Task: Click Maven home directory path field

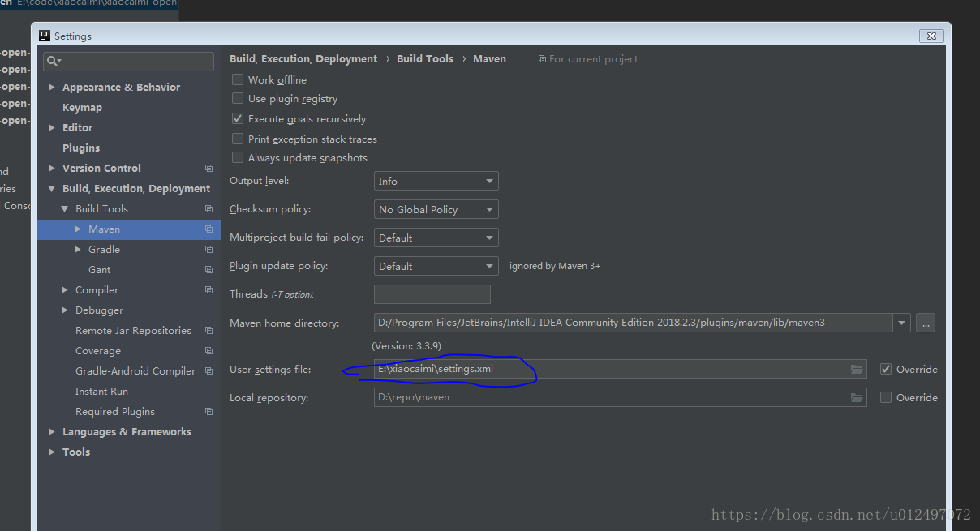Action: click(x=634, y=323)
